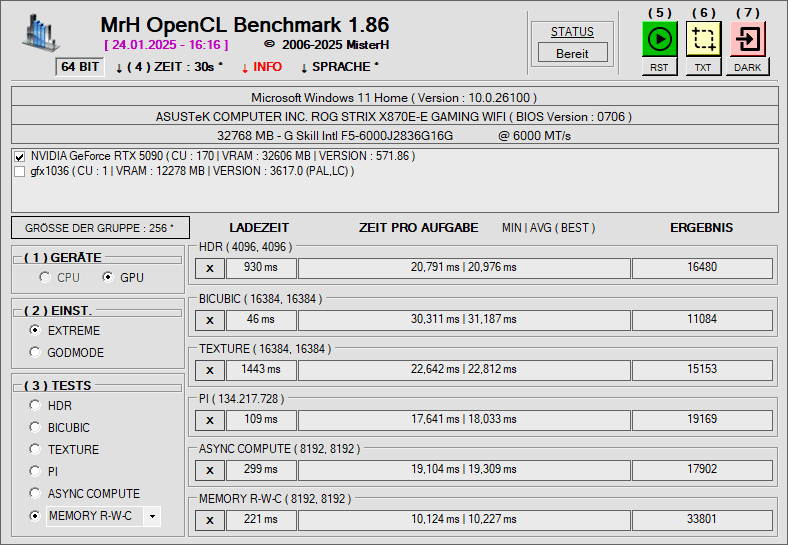This screenshot has height=545, width=788.
Task: Select the ASYNC COMPUTE test radio button
Action: pos(35,493)
